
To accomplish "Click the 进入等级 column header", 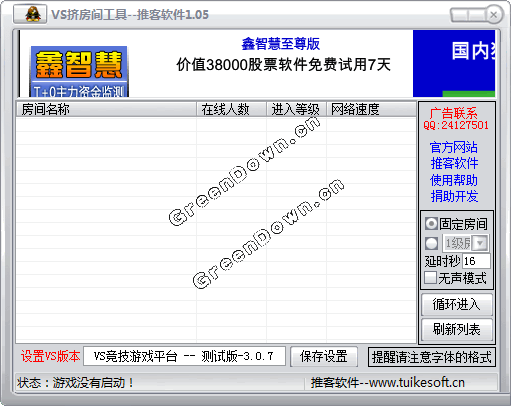I will click(x=296, y=109).
